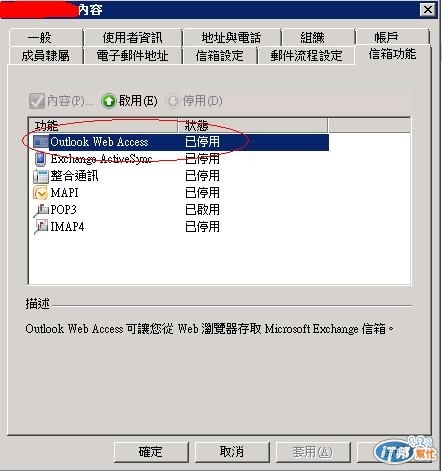Viewport: 442px width, 471px height.
Task: Select the MAPI Outlook icon
Action: pyautogui.click(x=41, y=193)
